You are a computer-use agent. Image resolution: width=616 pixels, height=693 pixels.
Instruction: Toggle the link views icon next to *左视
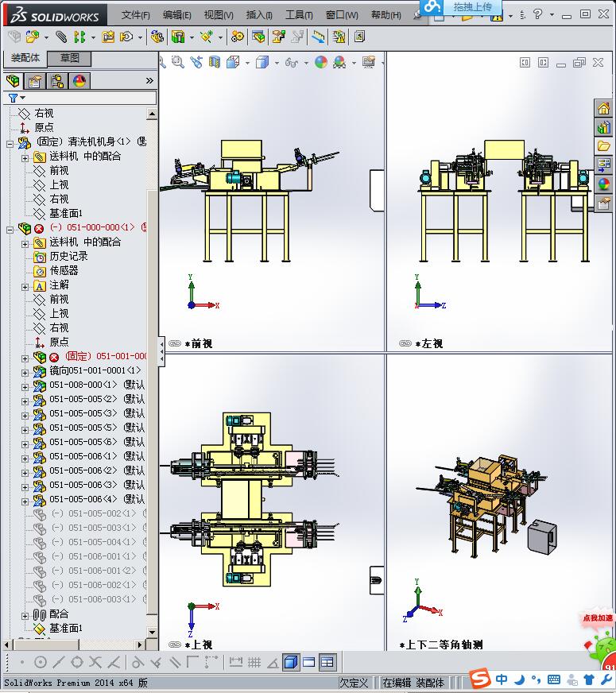(405, 343)
